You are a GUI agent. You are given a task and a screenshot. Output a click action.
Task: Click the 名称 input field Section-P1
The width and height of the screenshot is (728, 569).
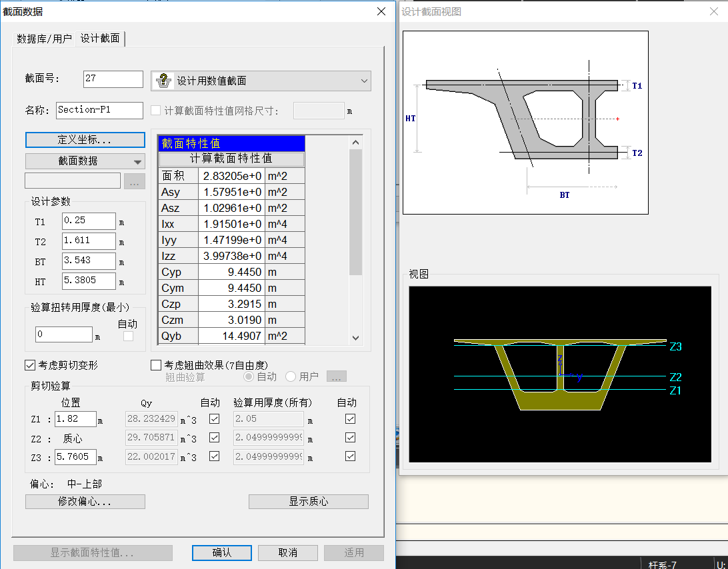point(99,110)
